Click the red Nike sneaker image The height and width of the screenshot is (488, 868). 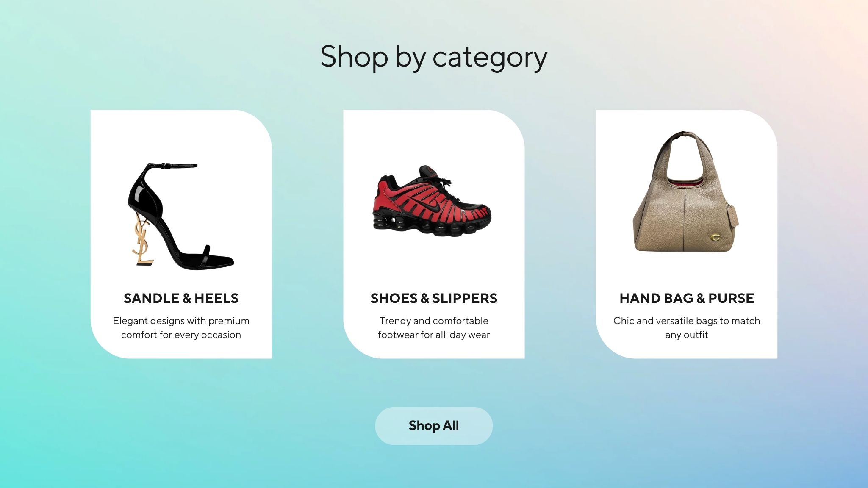coord(432,201)
